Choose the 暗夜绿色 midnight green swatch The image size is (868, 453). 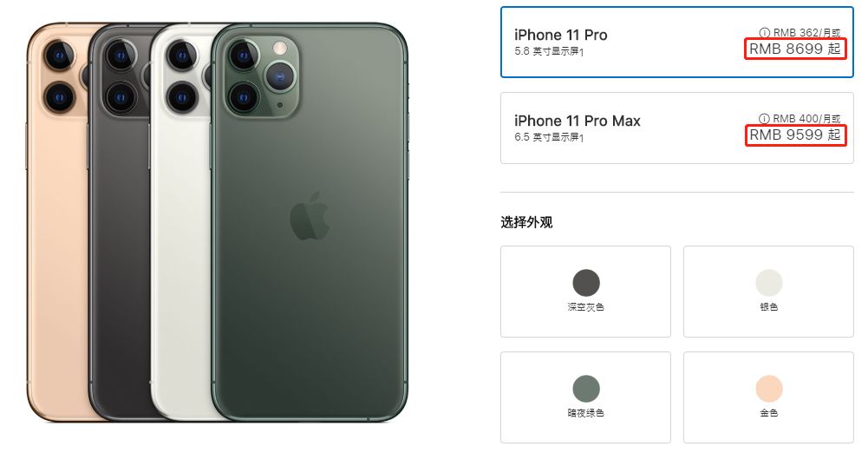585,397
